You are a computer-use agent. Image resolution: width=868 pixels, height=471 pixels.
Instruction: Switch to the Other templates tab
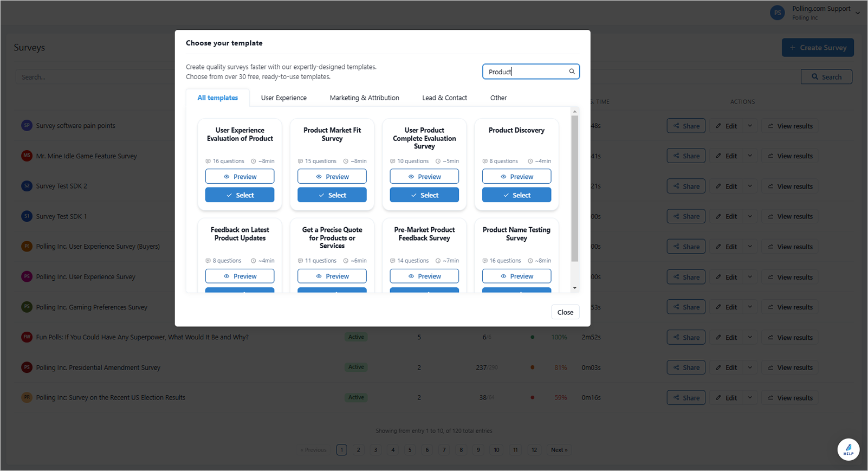coord(498,98)
